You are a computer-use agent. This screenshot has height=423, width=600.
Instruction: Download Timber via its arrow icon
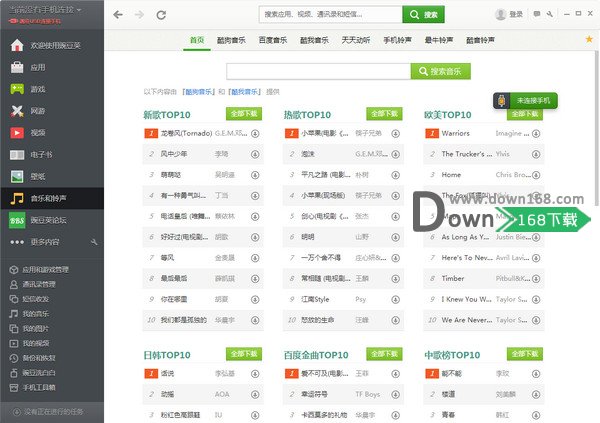pyautogui.click(x=536, y=279)
